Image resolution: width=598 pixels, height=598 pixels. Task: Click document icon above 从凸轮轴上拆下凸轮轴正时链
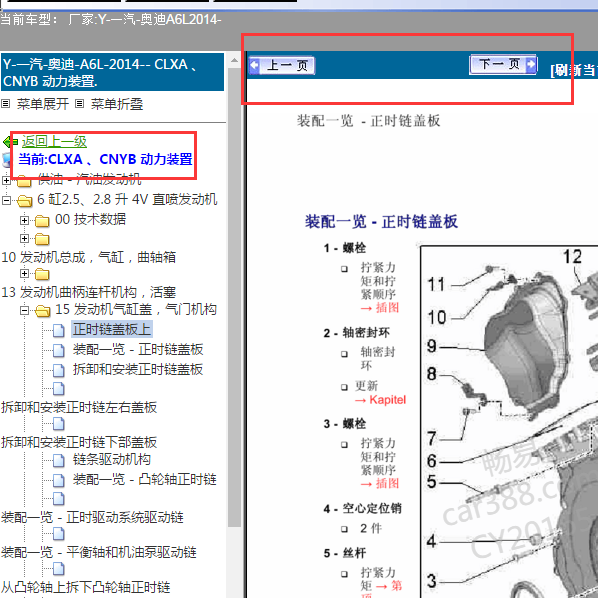(58, 568)
